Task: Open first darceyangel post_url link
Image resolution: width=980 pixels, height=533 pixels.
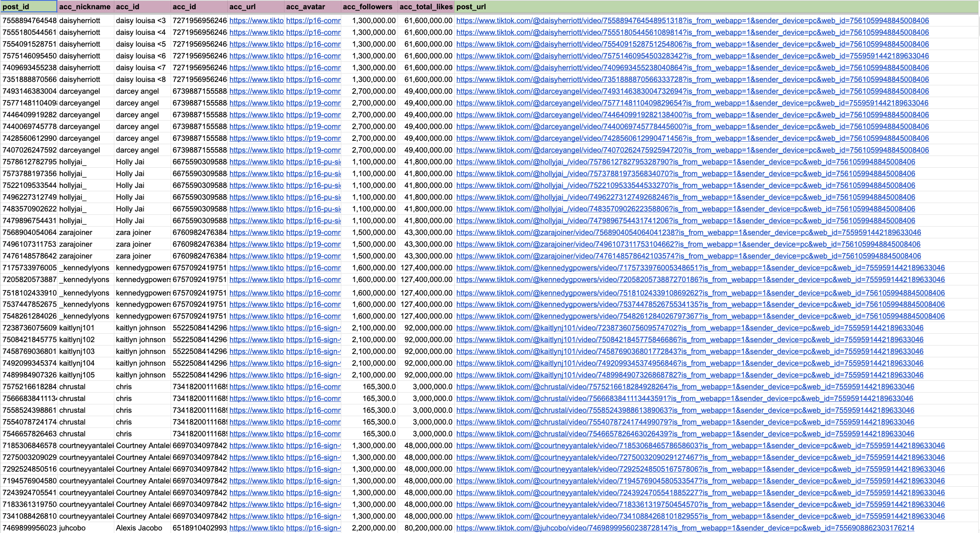Action: click(692, 91)
